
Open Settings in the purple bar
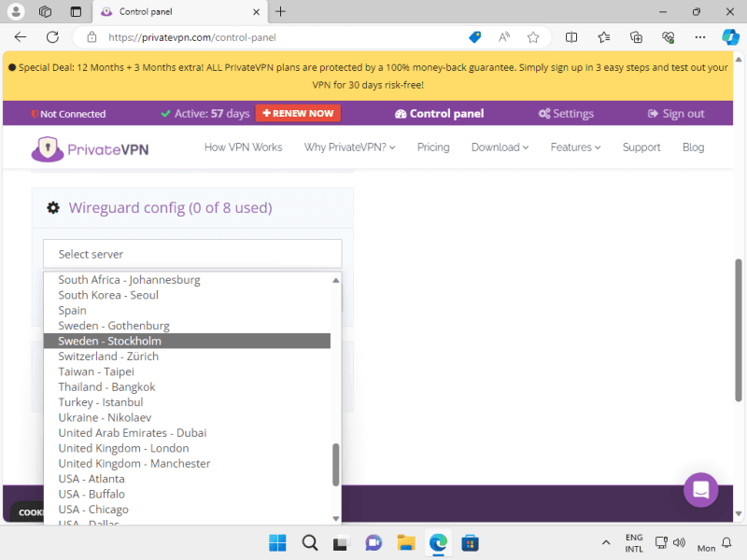point(566,113)
